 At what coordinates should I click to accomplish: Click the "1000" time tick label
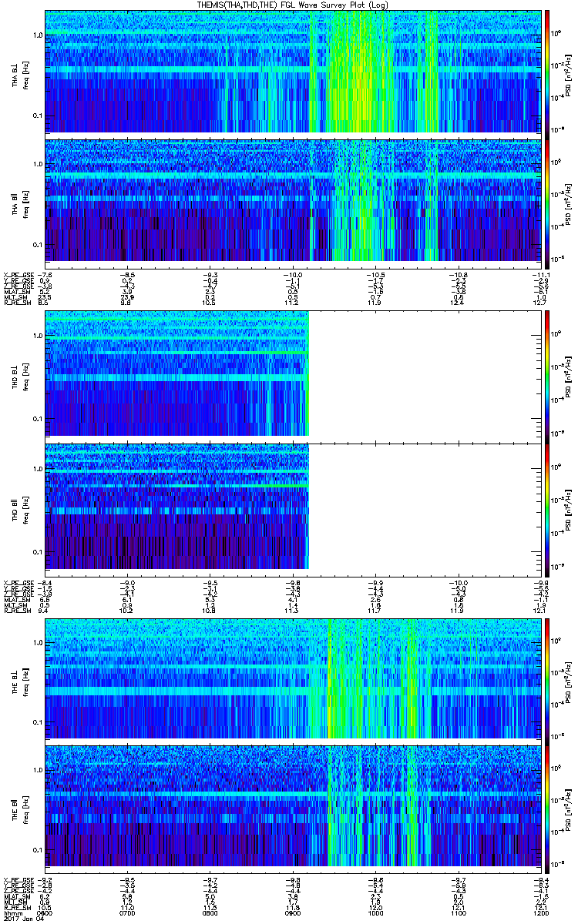375,912
